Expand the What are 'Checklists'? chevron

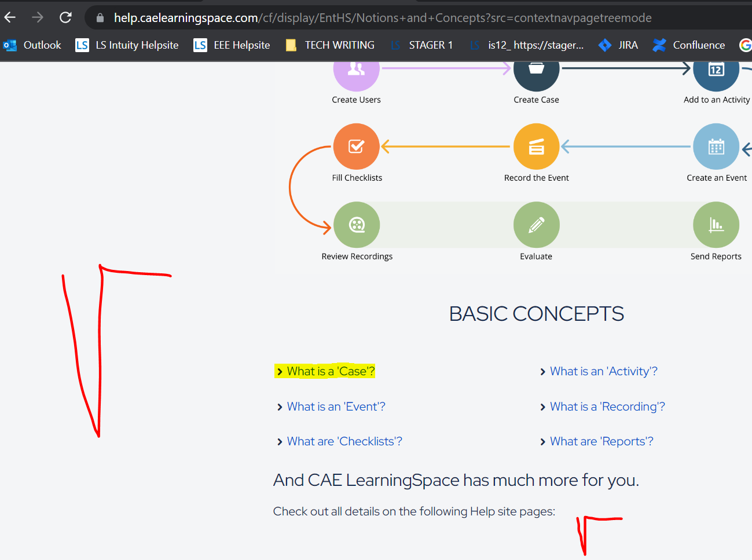click(x=280, y=442)
